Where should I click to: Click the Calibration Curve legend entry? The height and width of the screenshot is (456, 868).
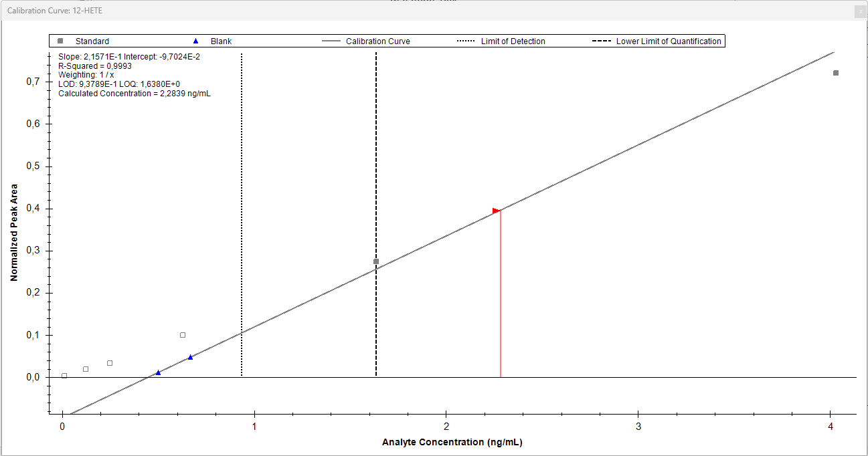[377, 41]
